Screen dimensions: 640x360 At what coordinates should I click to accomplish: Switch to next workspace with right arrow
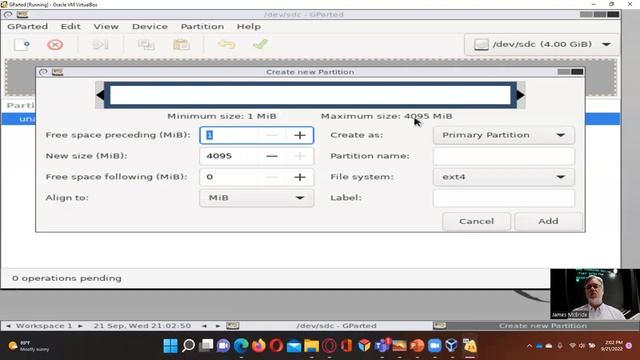[x=80, y=326]
